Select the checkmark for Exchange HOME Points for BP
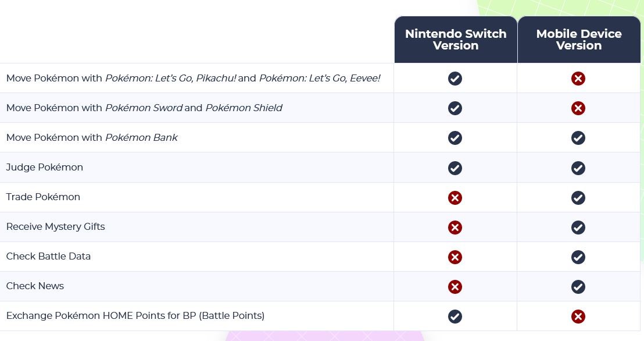 (455, 316)
